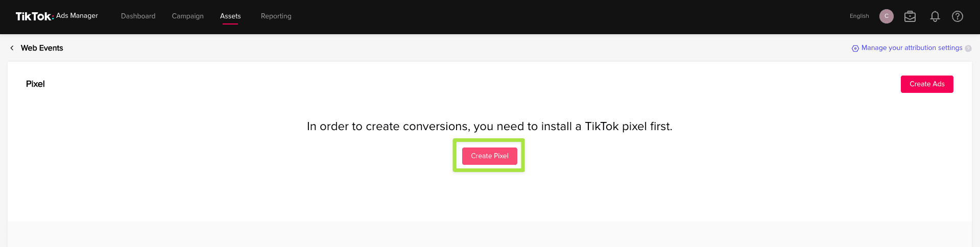Go back using the left chevron arrow

point(12,48)
